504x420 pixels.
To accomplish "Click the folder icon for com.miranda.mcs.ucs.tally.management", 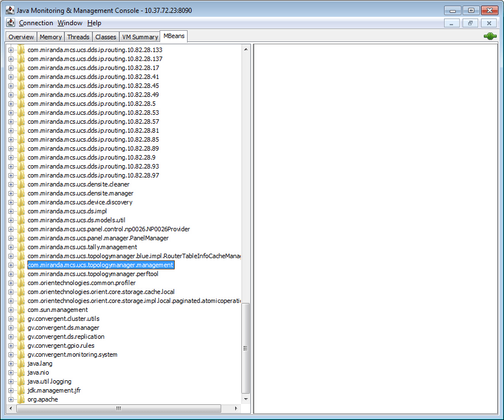I will 21,247.
